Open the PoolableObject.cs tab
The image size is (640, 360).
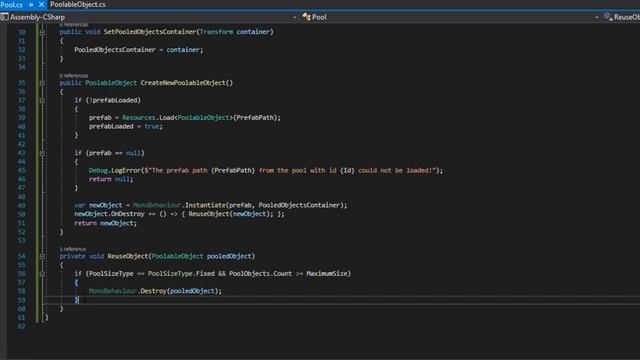[78, 4]
